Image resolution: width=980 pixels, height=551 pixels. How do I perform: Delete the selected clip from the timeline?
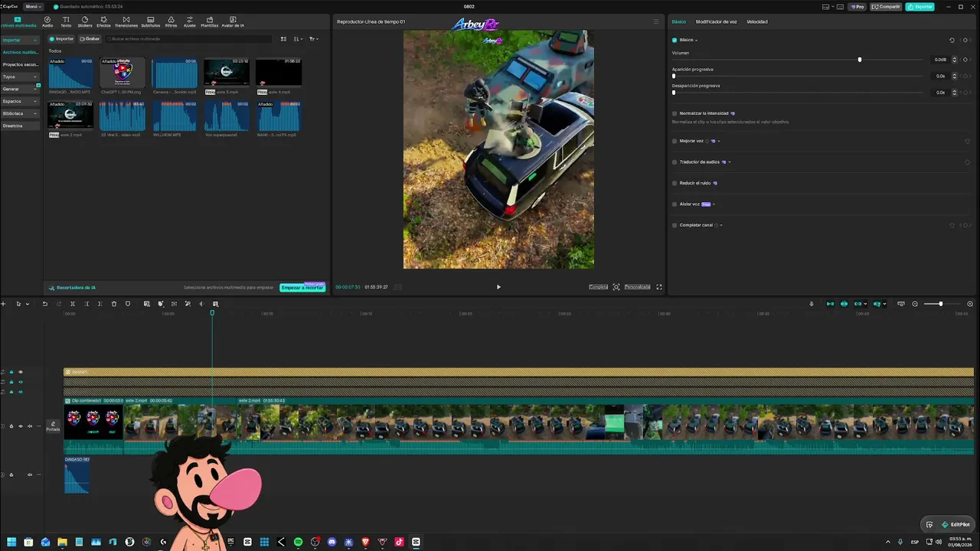(x=114, y=304)
